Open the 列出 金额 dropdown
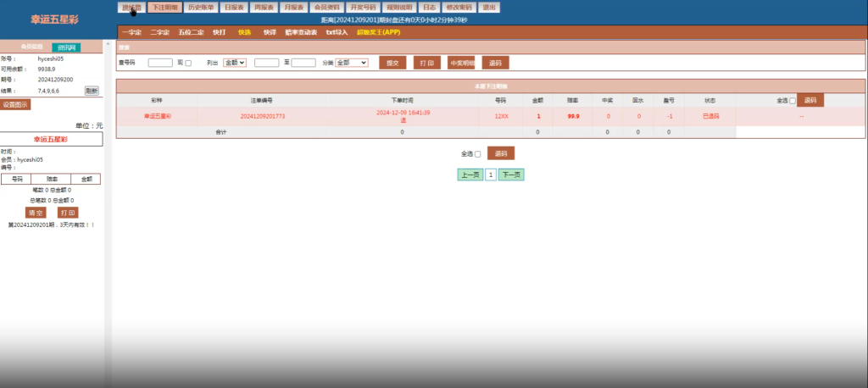The height and width of the screenshot is (388, 868). pyautogui.click(x=235, y=63)
